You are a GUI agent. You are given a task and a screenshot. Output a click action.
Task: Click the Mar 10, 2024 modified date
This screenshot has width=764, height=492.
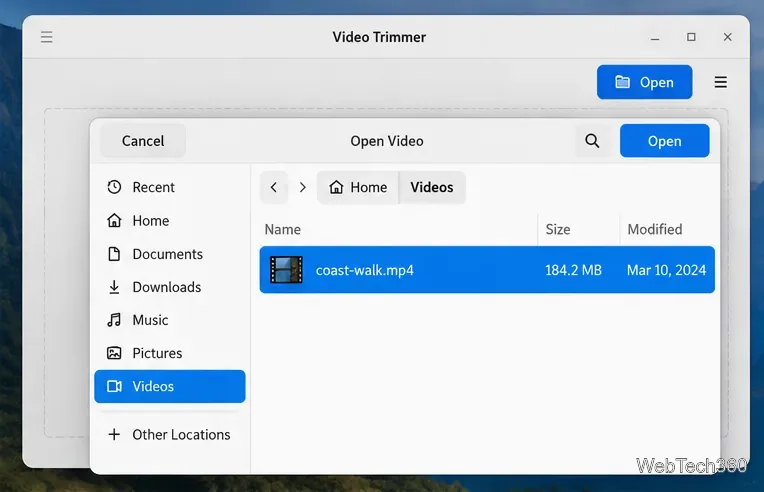[666, 270]
